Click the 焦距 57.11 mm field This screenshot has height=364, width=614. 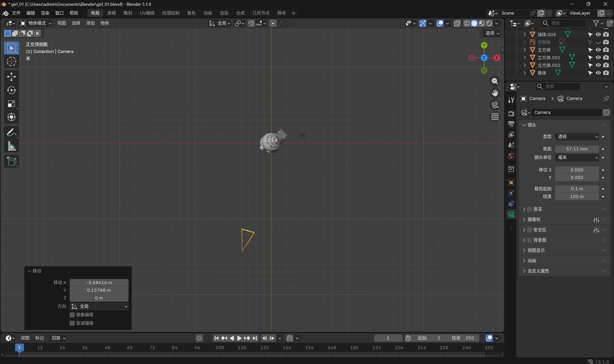(x=577, y=149)
